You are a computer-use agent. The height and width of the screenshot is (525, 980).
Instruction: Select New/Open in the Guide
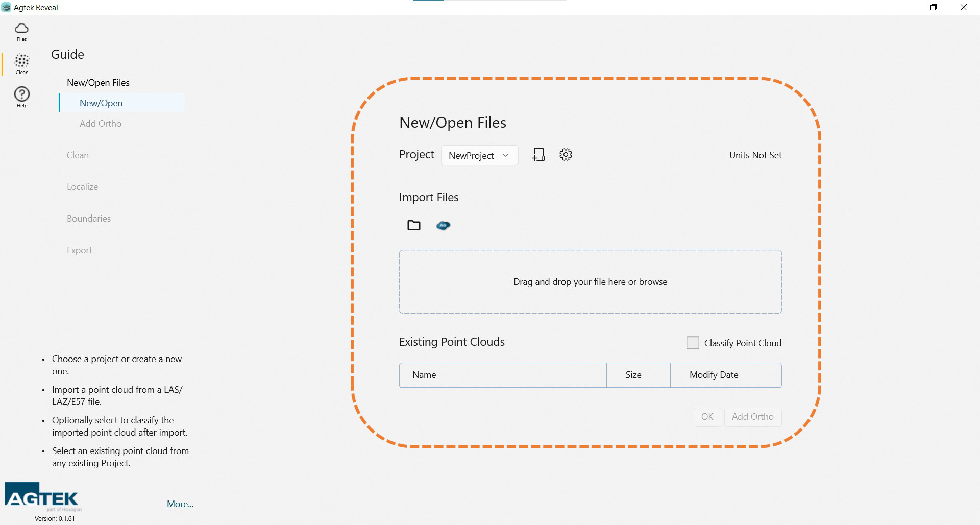coord(101,103)
